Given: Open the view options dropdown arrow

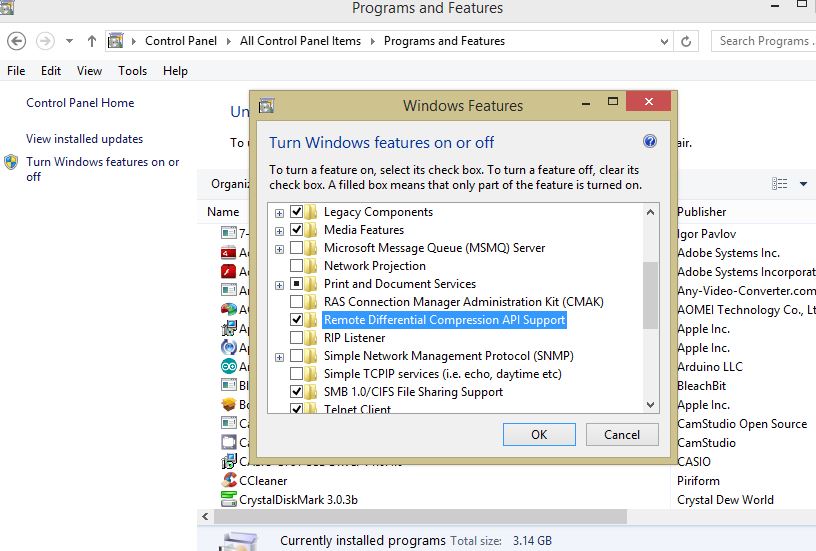Looking at the screenshot, I should click(804, 184).
